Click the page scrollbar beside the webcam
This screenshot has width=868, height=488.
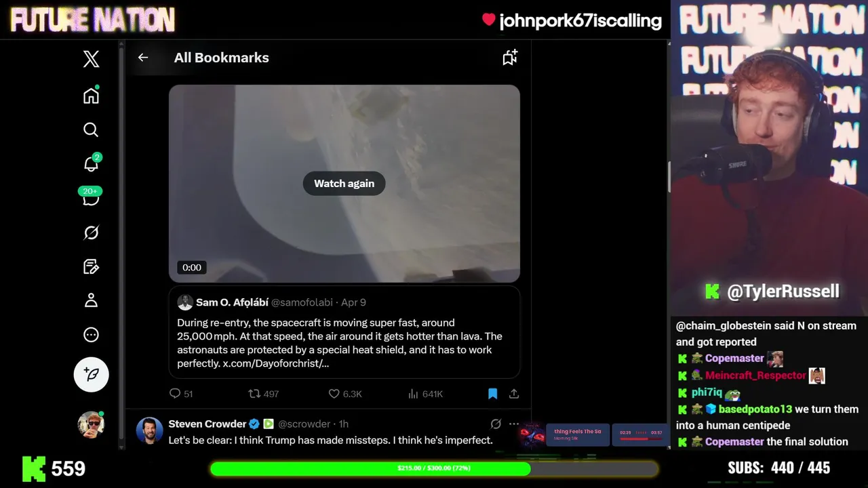point(669,178)
